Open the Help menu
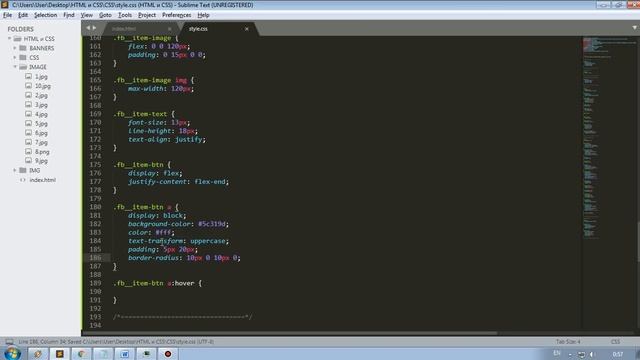This screenshot has height=360, width=640. click(x=203, y=15)
